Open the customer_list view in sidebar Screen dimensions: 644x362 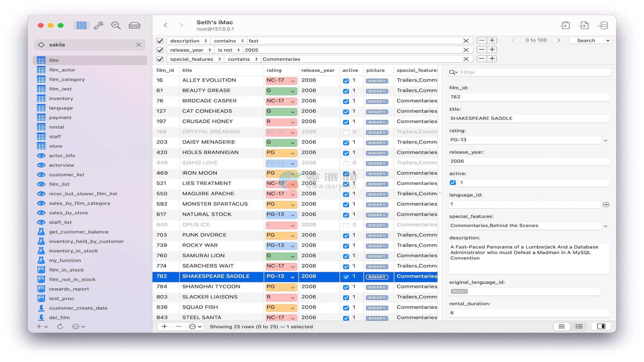coord(66,175)
